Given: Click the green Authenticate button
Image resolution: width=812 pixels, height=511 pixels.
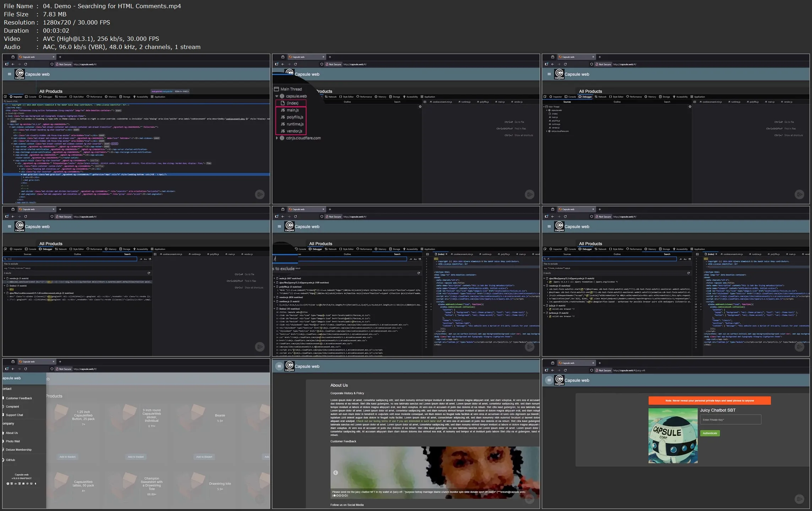Looking at the screenshot, I should pyautogui.click(x=709, y=433).
